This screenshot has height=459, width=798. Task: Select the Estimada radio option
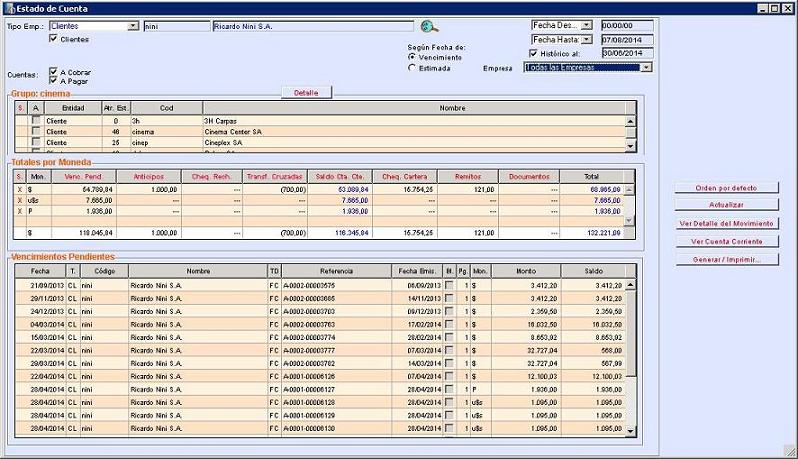click(x=412, y=69)
